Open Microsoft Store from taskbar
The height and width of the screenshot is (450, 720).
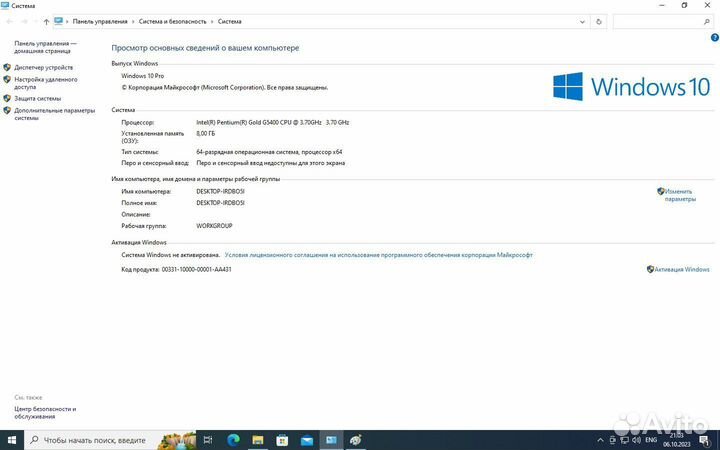coord(282,440)
